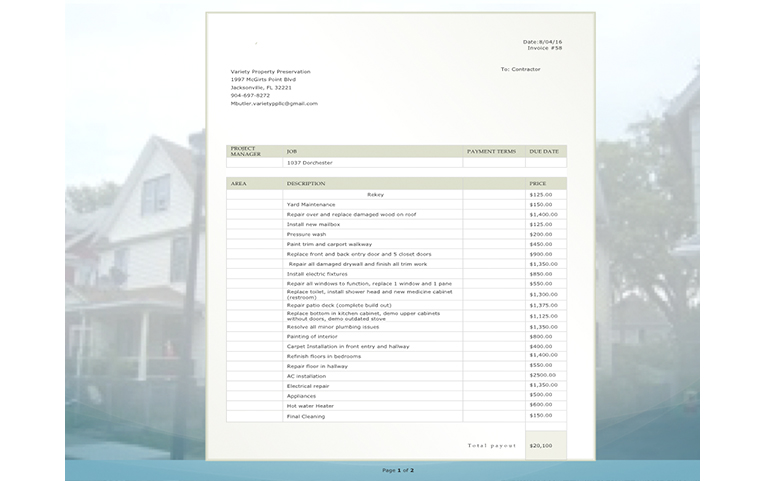Click the 904-697-8272 phone number
Image resolution: width=770 pixels, height=481 pixels.
pos(250,95)
